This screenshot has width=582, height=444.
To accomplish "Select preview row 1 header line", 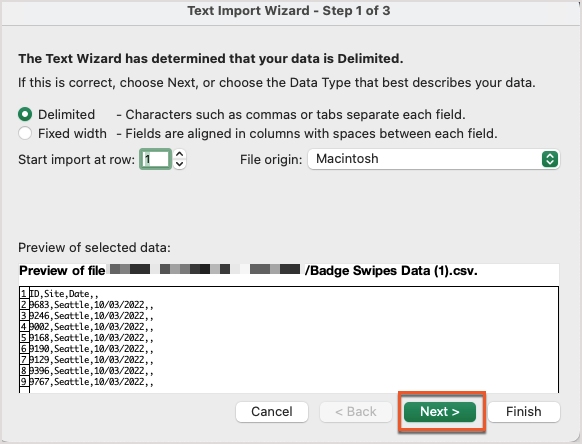I will 64,294.
